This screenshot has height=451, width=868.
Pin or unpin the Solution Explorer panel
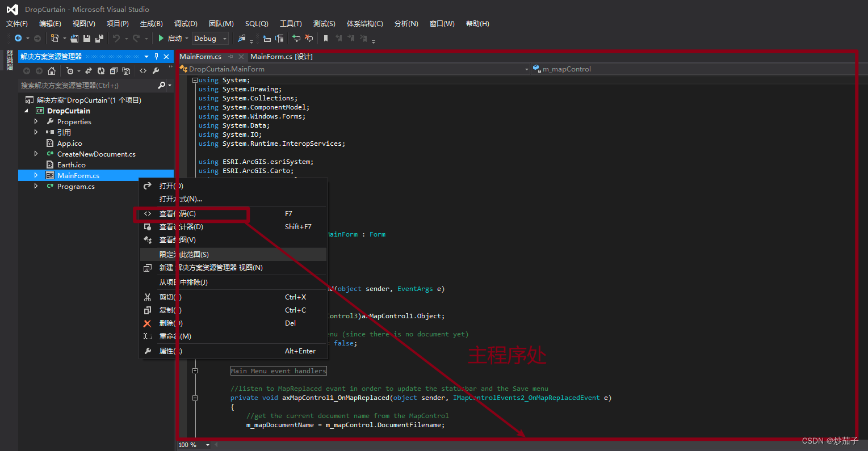[156, 56]
